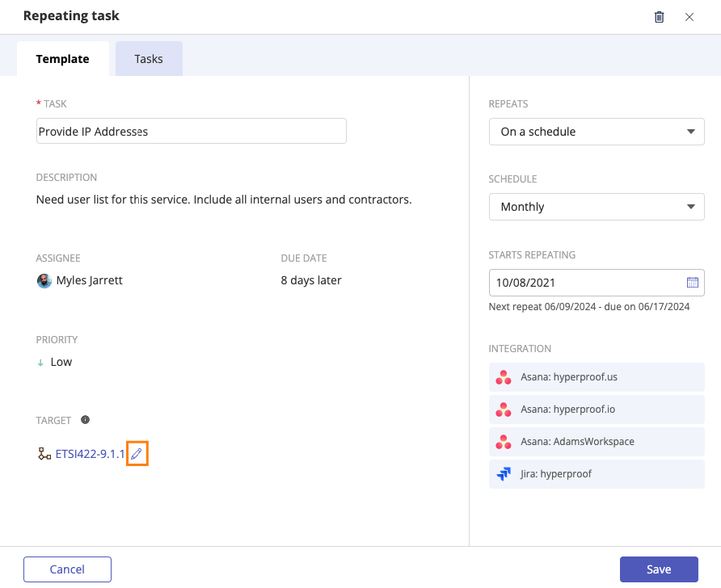Click the '8 days later' due date
Image resolution: width=721 pixels, height=588 pixels.
pos(311,280)
